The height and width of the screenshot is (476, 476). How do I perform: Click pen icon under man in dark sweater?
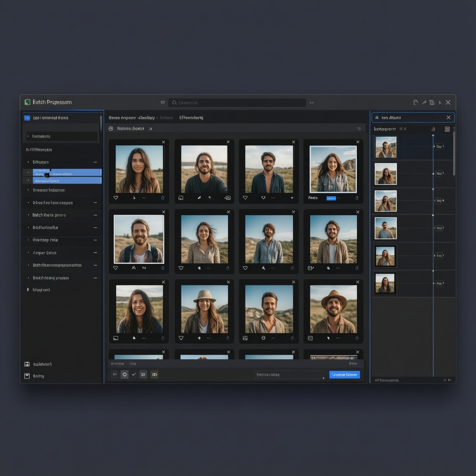pyautogui.click(x=199, y=198)
